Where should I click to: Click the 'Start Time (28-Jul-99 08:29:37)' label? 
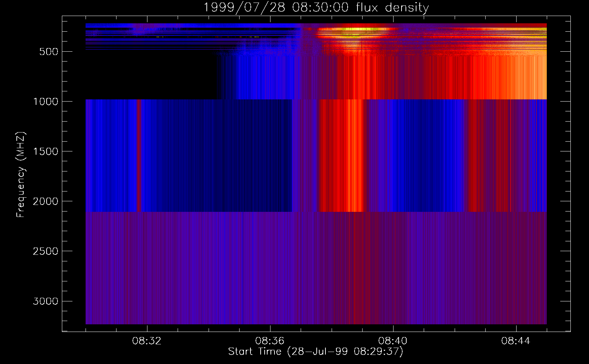coord(316,352)
